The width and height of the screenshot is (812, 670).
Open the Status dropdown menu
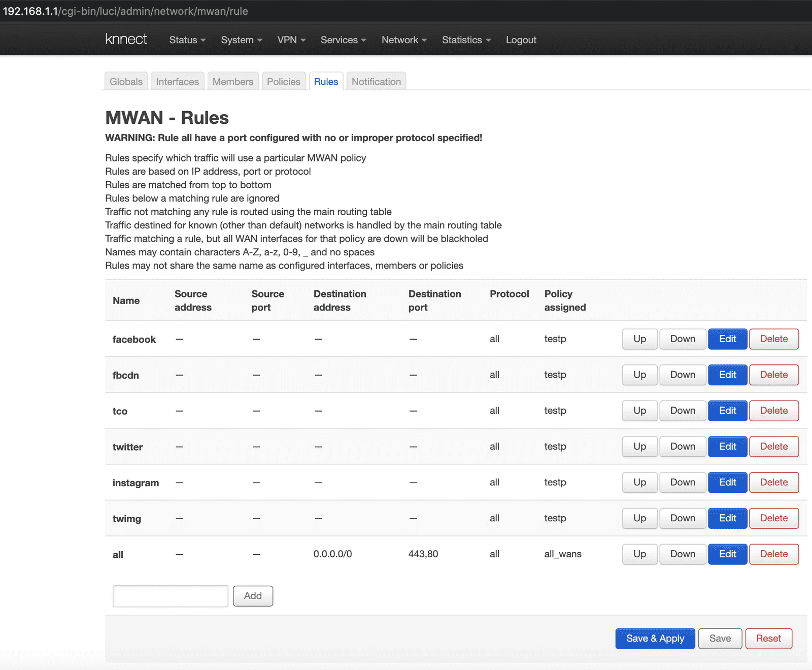click(x=186, y=40)
